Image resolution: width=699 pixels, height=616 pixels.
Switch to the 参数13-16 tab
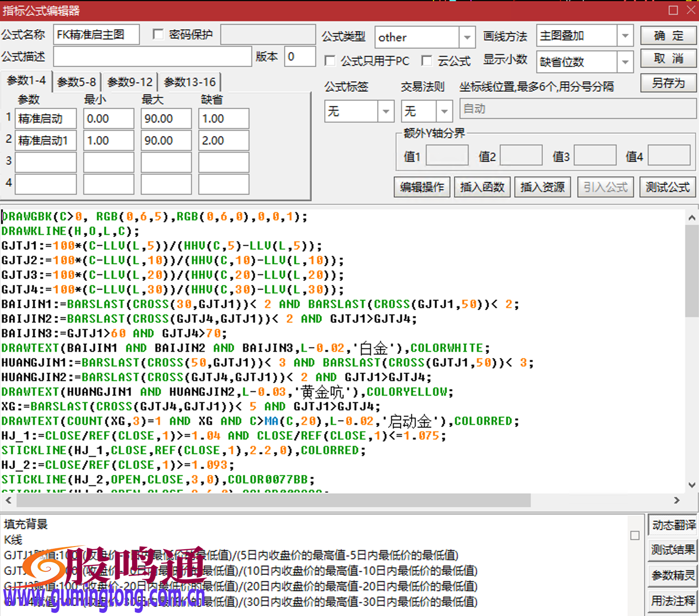(190, 82)
